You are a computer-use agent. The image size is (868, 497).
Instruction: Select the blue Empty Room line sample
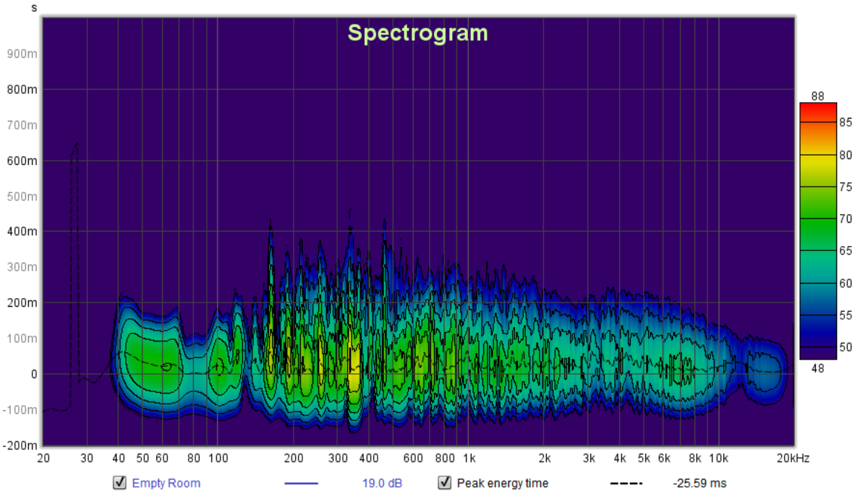pos(301,484)
